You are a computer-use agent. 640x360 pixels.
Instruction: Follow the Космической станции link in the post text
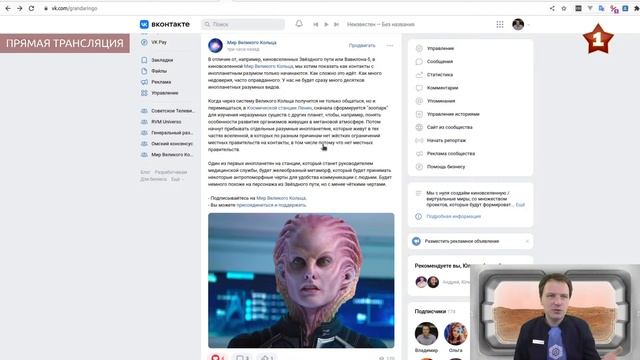coord(279,108)
